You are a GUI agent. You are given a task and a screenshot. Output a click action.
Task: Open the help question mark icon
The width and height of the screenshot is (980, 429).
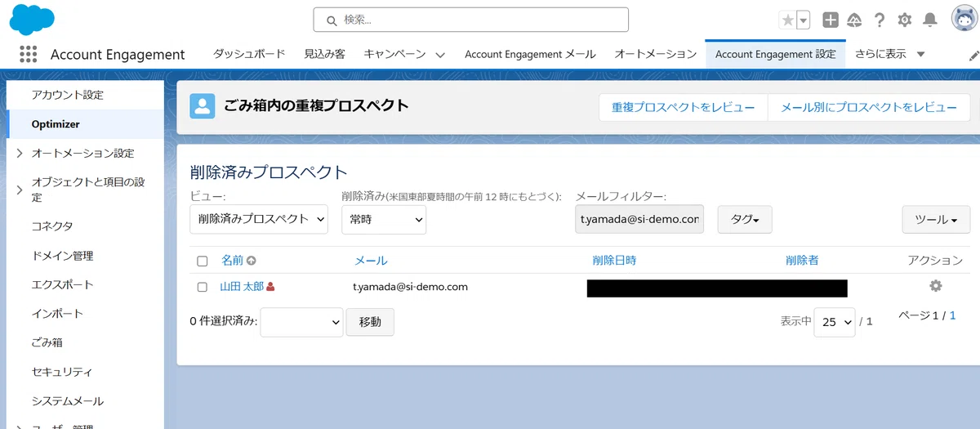click(880, 20)
